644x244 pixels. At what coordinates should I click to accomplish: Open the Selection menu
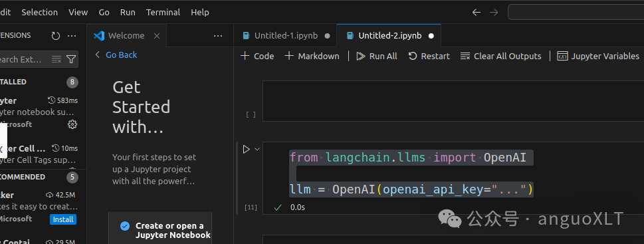[39, 13]
